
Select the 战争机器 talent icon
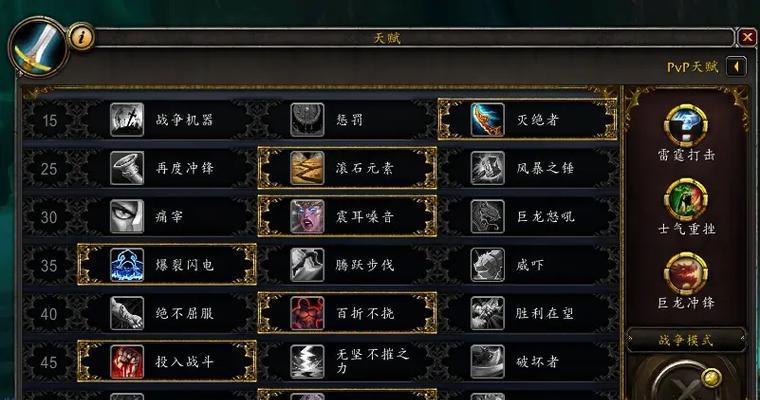pos(127,120)
